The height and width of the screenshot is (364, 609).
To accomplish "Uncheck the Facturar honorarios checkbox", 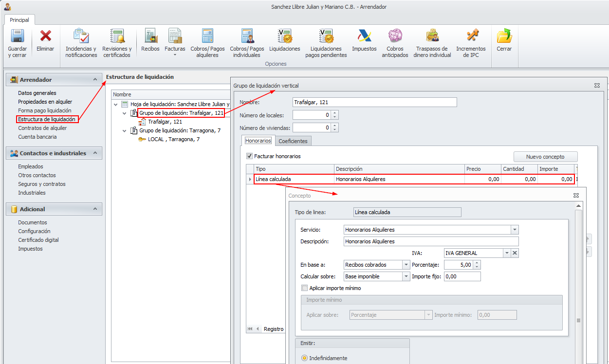I will [250, 156].
